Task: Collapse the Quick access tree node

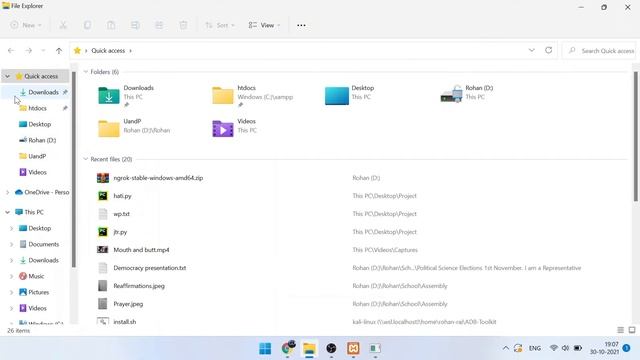Action: point(7,76)
